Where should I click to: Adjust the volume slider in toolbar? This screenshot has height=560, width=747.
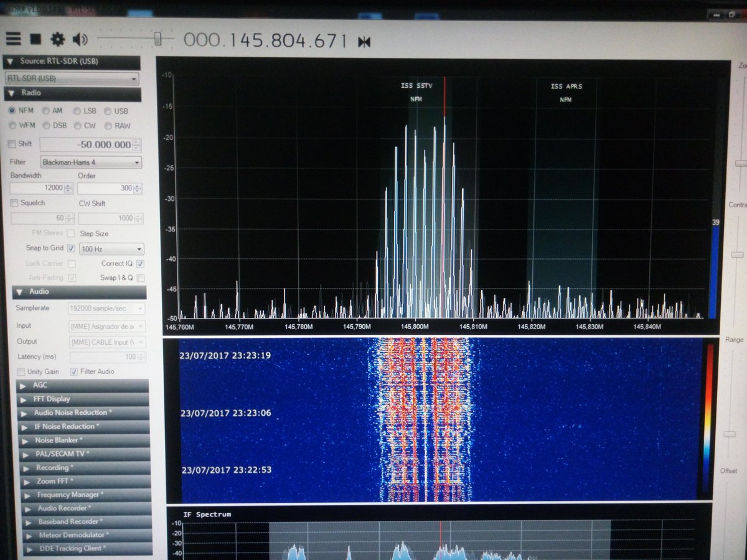pyautogui.click(x=157, y=39)
